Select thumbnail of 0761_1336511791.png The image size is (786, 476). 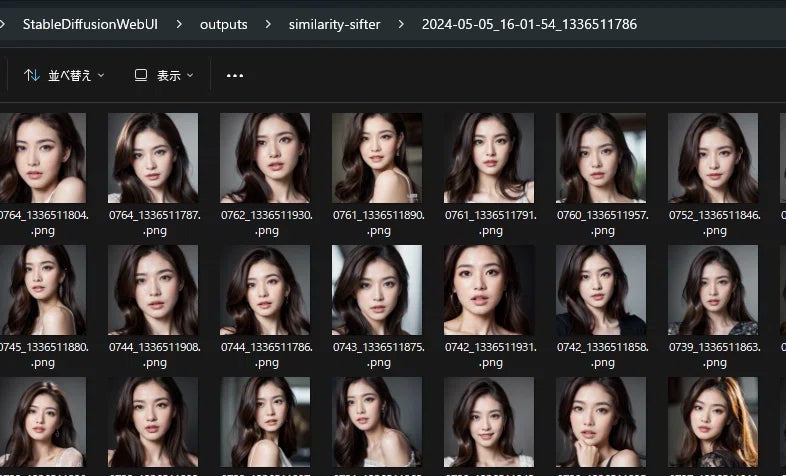pyautogui.click(x=489, y=158)
